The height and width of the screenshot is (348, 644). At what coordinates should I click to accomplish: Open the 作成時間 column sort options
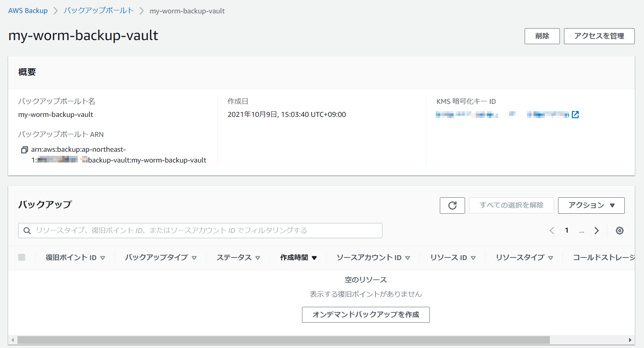click(315, 257)
